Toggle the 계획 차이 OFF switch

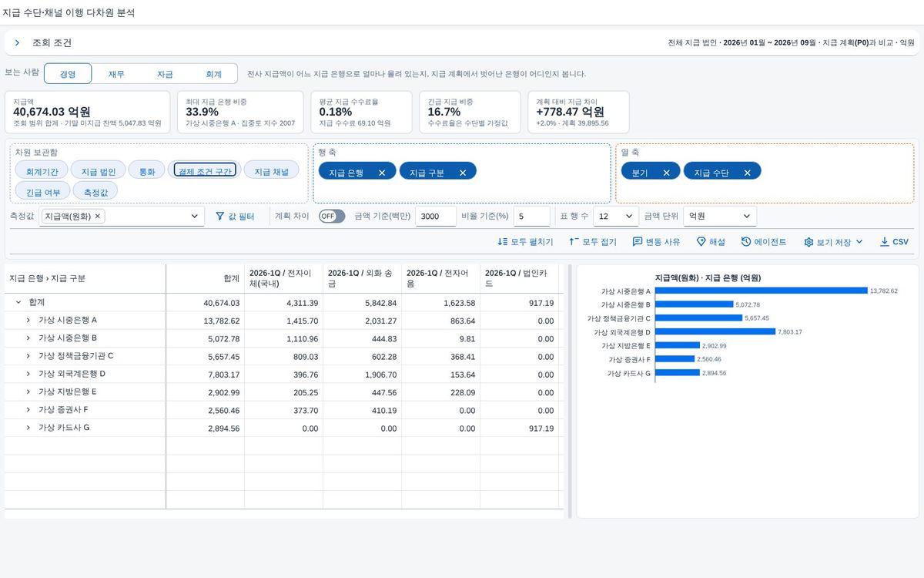(332, 217)
